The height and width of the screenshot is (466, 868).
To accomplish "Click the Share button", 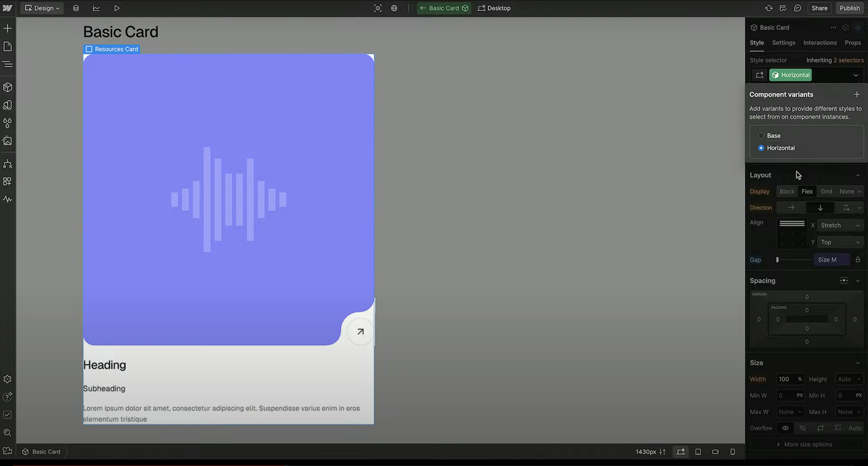I will (x=819, y=8).
